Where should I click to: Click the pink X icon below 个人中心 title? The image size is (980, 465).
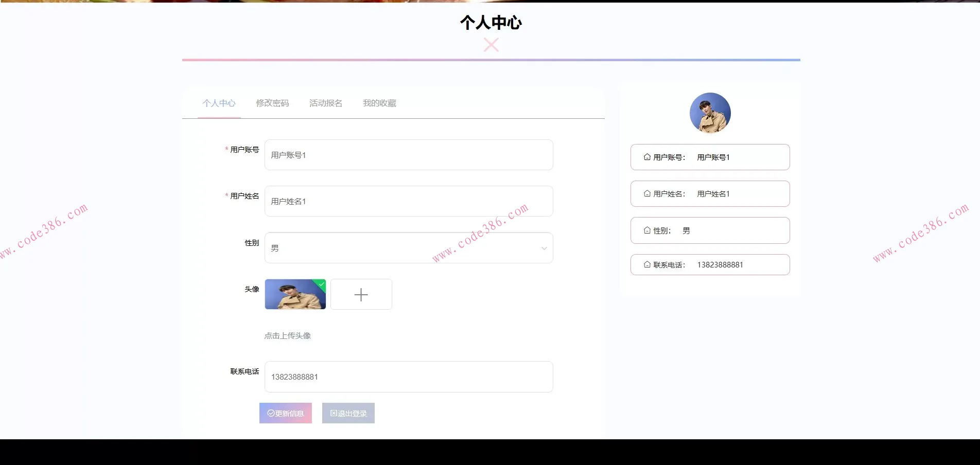pos(491,45)
